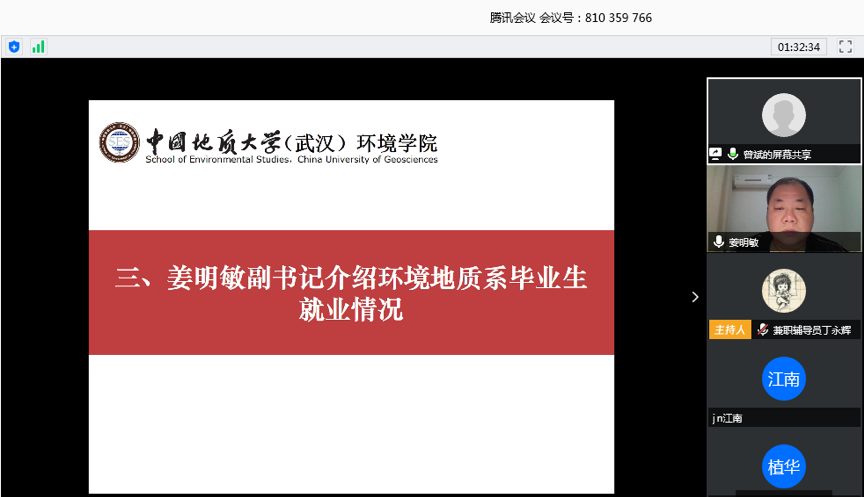This screenshot has width=864, height=497.
Task: Click the jn江南 participant name label
Action: click(728, 418)
